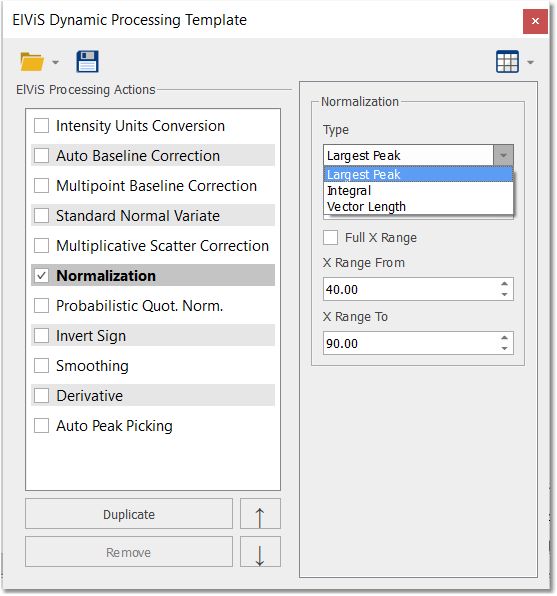Screen dimensions: 557x596
Task: Select the Derivative action label
Action: pos(89,396)
